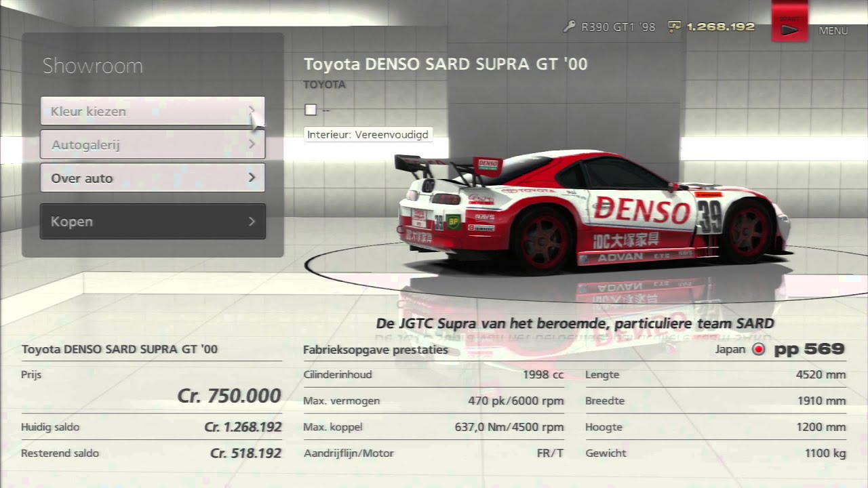
Task: Click the chevron on Kopen
Action: tap(252, 221)
